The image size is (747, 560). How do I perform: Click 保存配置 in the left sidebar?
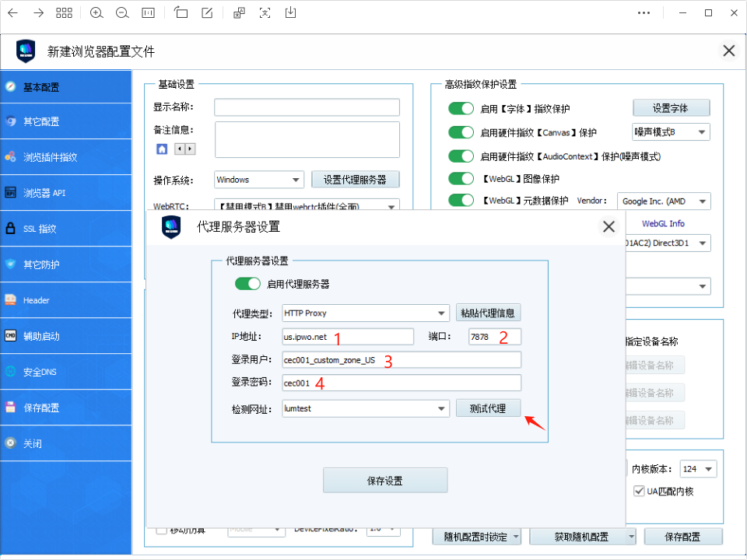pyautogui.click(x=65, y=408)
